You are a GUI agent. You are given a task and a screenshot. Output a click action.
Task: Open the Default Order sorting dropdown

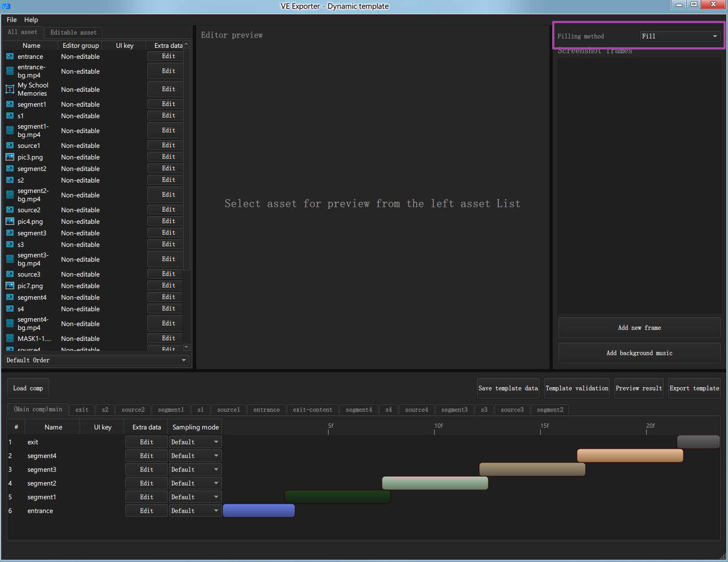[97, 360]
